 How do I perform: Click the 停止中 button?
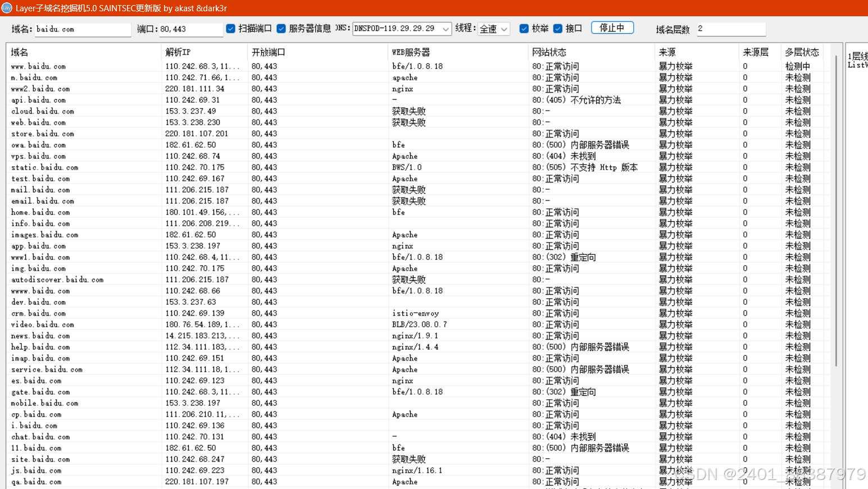point(612,28)
